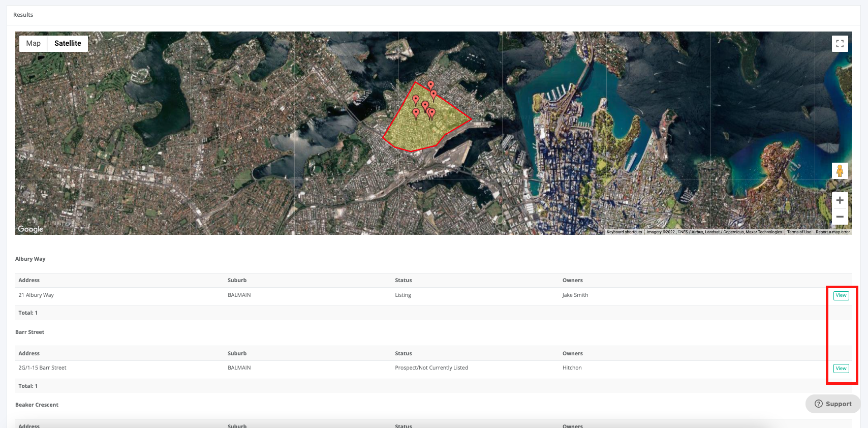Screen dimensions: 868x428
Task: Click the Results panel title
Action: pyautogui.click(x=23, y=15)
